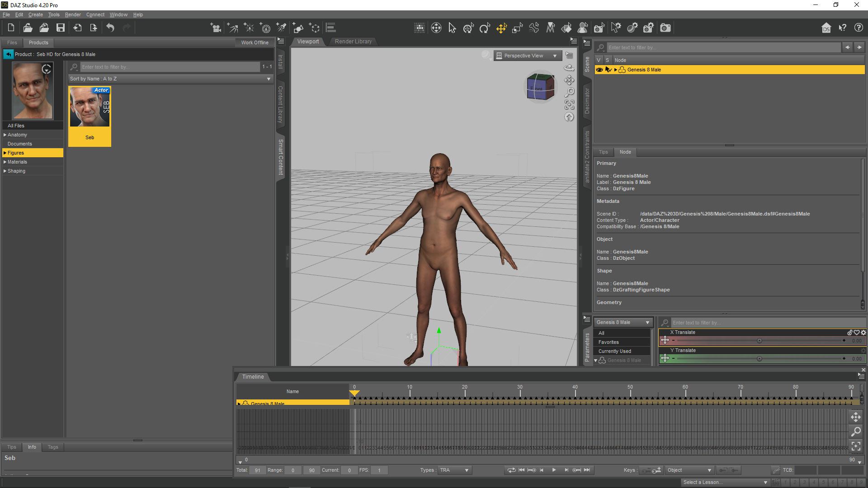Expand the Shaping category
The image size is (868, 488).
pos(5,171)
